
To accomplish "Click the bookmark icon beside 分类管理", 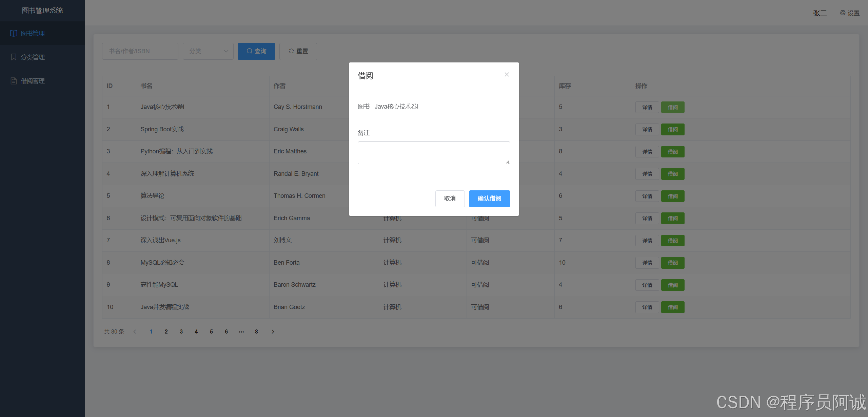I will (14, 57).
